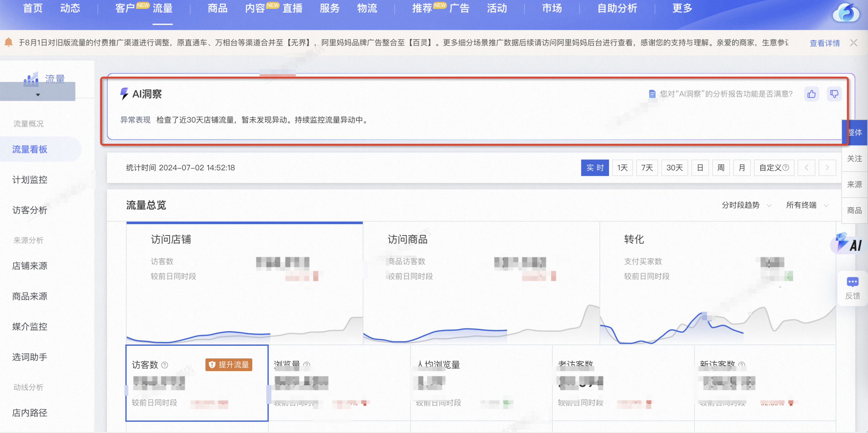Open the 更多 top menu
Image resolution: width=868 pixels, height=433 pixels.
coord(682,8)
